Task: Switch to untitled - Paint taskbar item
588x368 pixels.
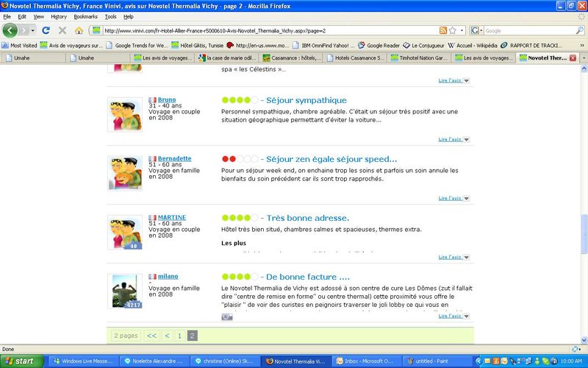Action: pyautogui.click(x=437, y=361)
